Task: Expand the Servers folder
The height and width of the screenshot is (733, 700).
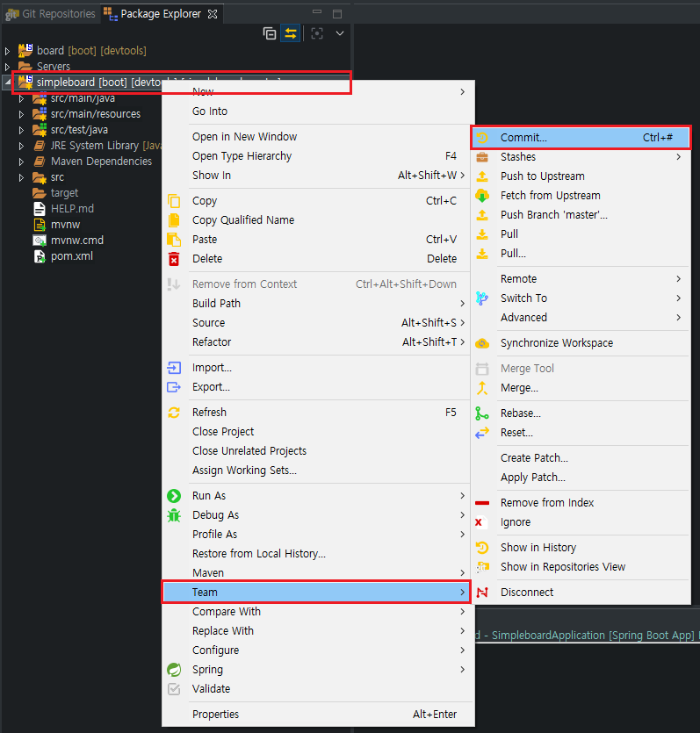Action: coord(7,67)
